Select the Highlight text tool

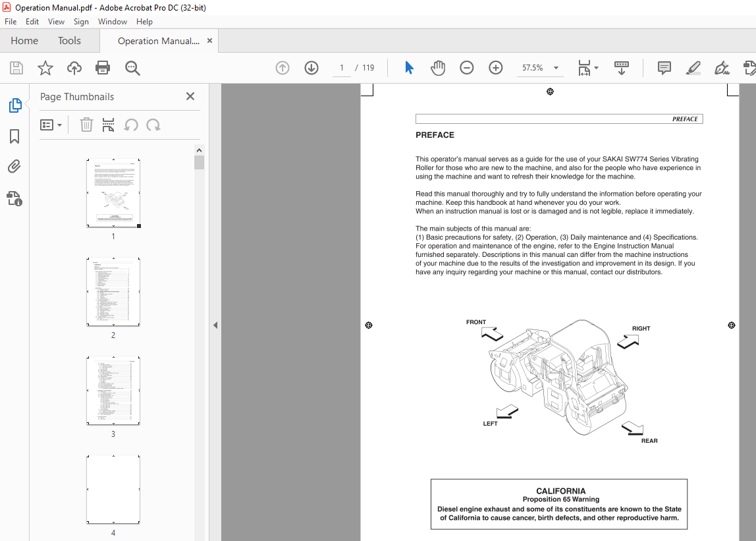click(x=693, y=68)
